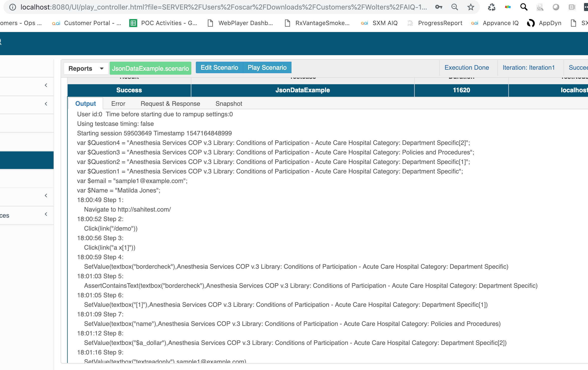Click the Success result cell

coord(129,90)
